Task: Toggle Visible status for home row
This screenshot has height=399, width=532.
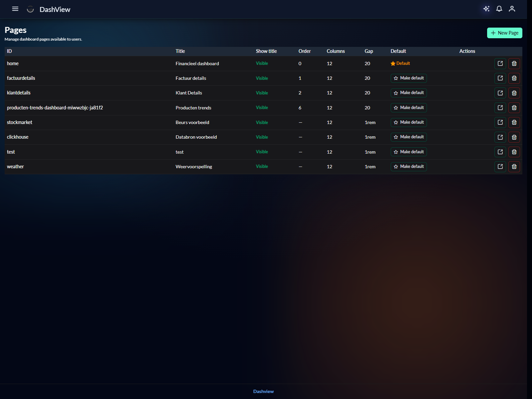Action: [262, 64]
